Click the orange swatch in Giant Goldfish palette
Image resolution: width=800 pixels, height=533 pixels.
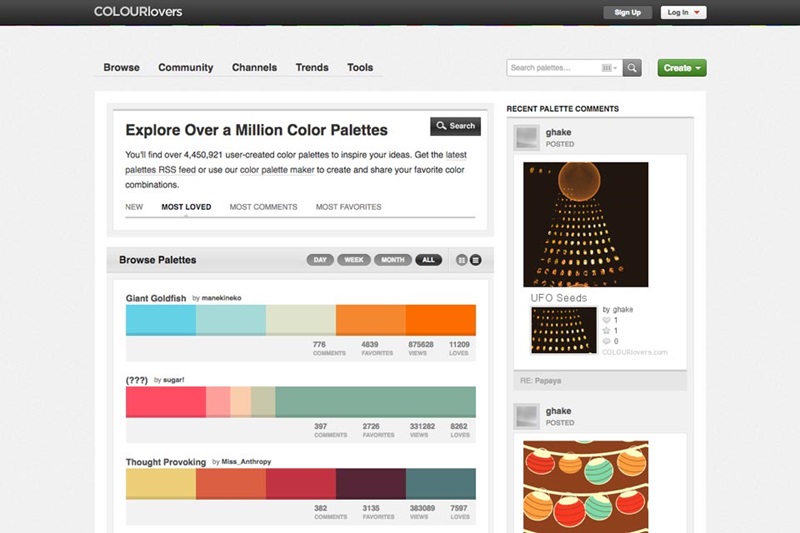370,320
